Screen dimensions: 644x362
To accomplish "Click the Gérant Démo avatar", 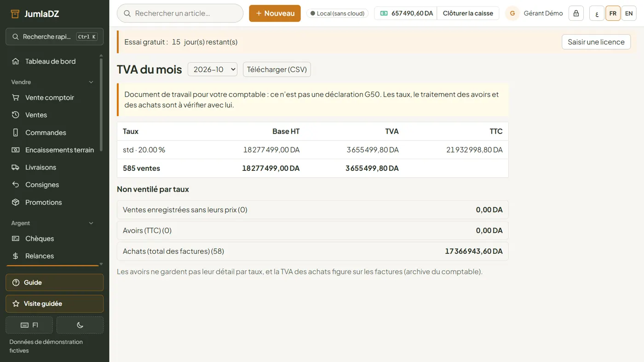I will pos(512,13).
